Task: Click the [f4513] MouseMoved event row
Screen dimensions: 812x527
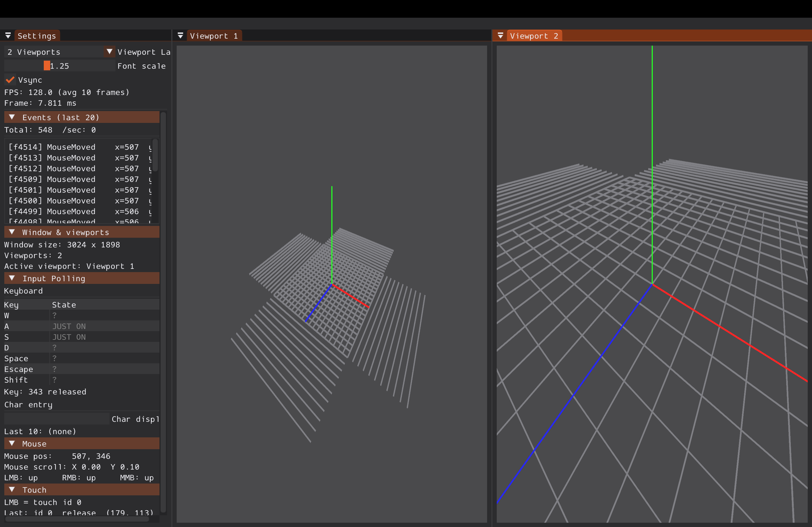Action: [x=80, y=158]
